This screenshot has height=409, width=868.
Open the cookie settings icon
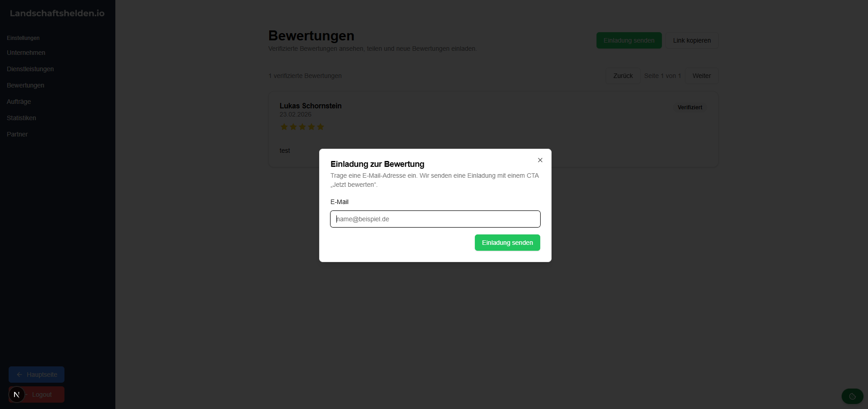(x=852, y=396)
